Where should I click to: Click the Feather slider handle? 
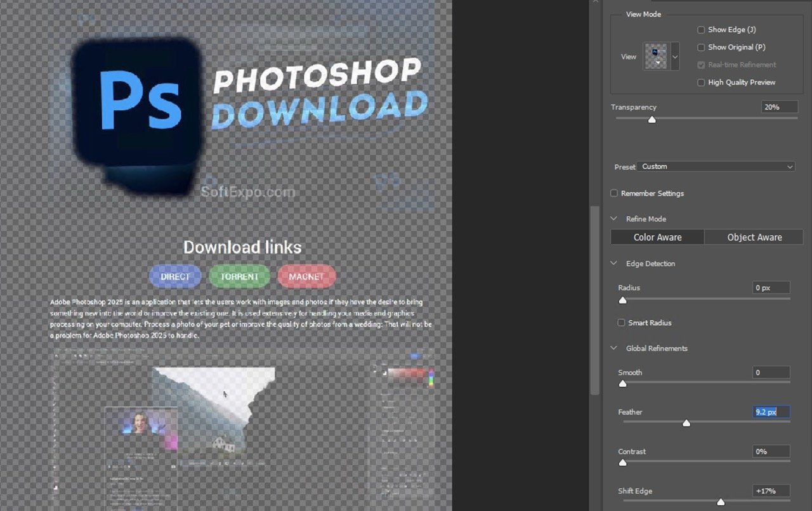point(686,423)
